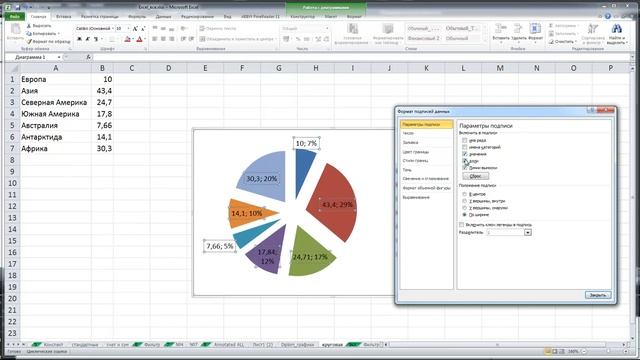Click the Chart Tools Constructor (Конструктор) tab
This screenshot has height=360, width=640.
click(302, 16)
